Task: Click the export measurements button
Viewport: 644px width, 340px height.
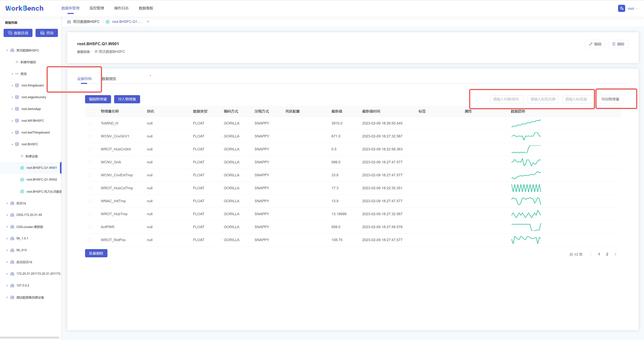Action: coord(610,99)
